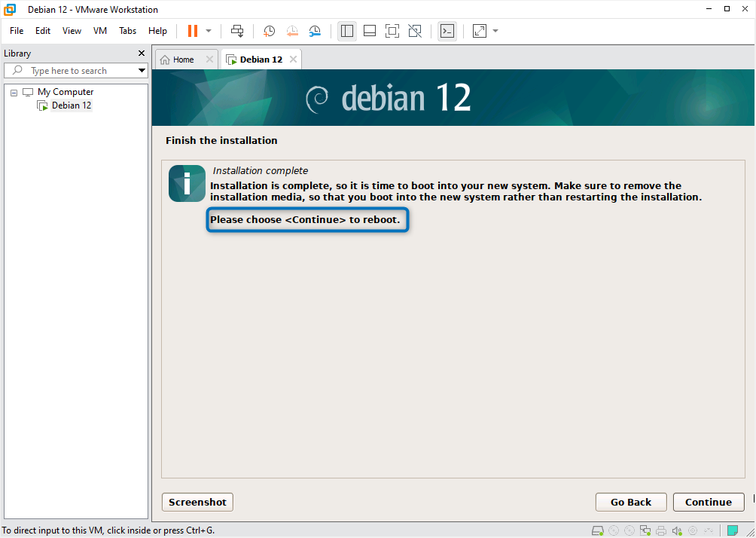Revert the VM to its snapshot
Screen dimensions: 756x538
292,31
